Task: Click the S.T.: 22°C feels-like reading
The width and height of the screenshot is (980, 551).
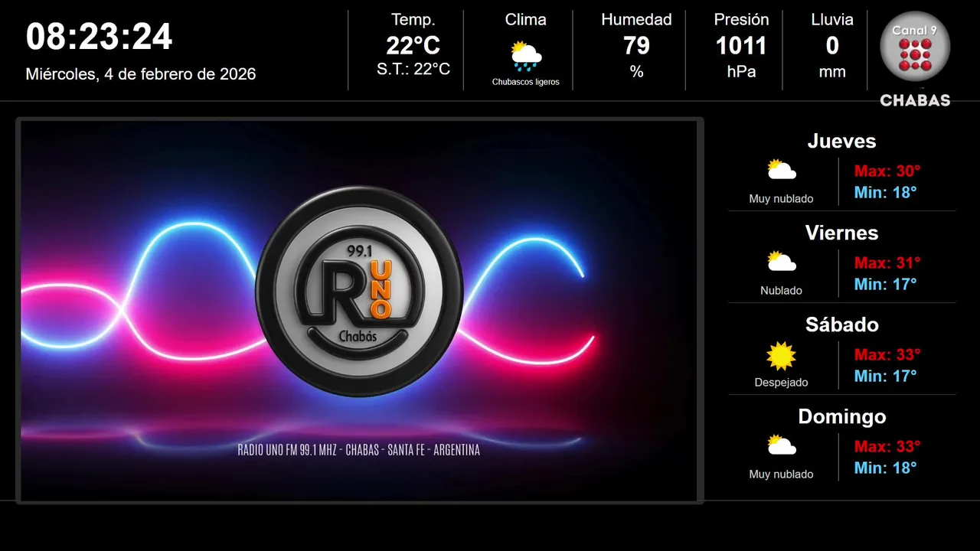Action: pyautogui.click(x=413, y=70)
